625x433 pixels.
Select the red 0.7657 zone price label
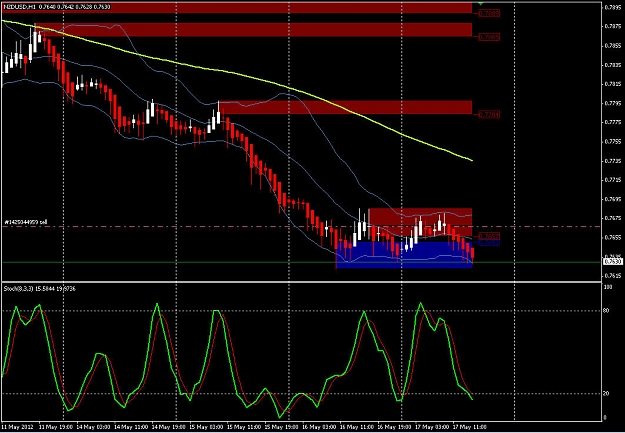[x=489, y=236]
